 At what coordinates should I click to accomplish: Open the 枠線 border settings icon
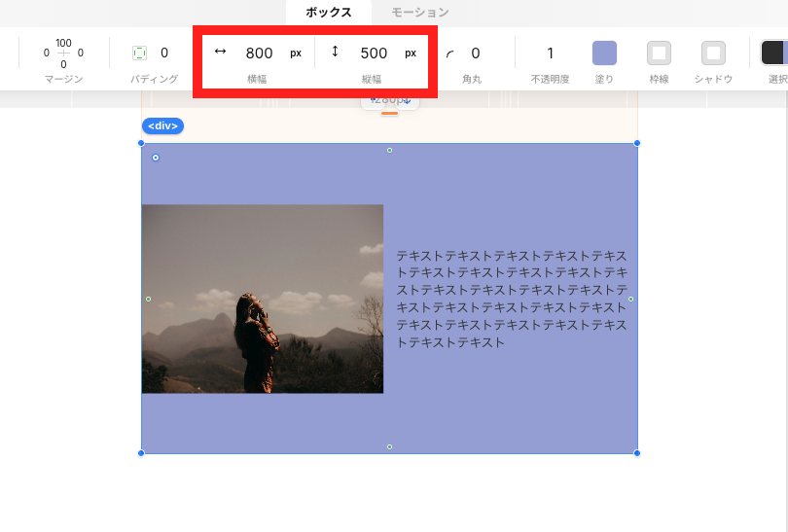pyautogui.click(x=659, y=53)
